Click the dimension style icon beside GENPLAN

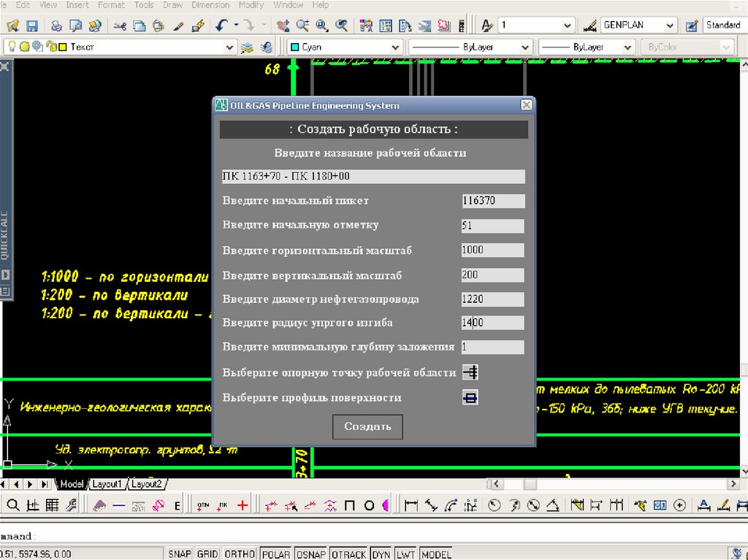click(x=590, y=26)
